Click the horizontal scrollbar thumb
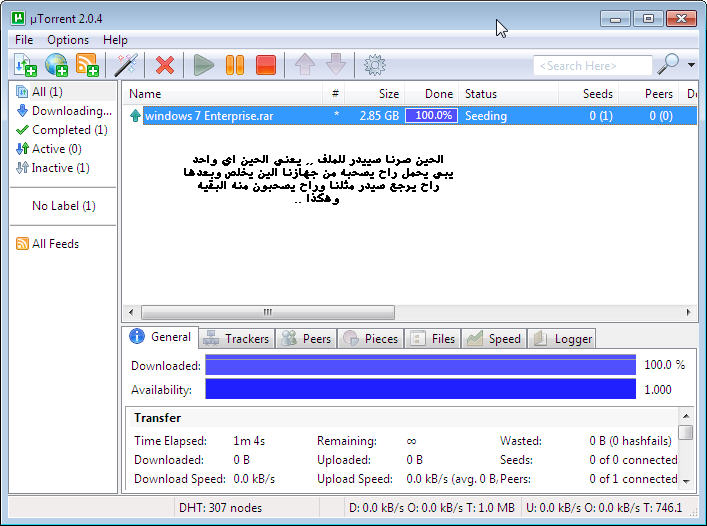The image size is (707, 526). click(268, 312)
